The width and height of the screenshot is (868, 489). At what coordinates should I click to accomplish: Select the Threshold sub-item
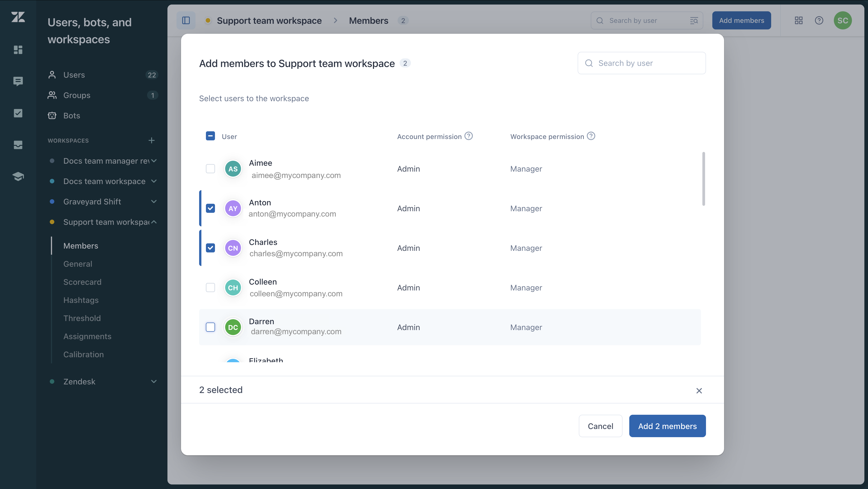tap(82, 318)
